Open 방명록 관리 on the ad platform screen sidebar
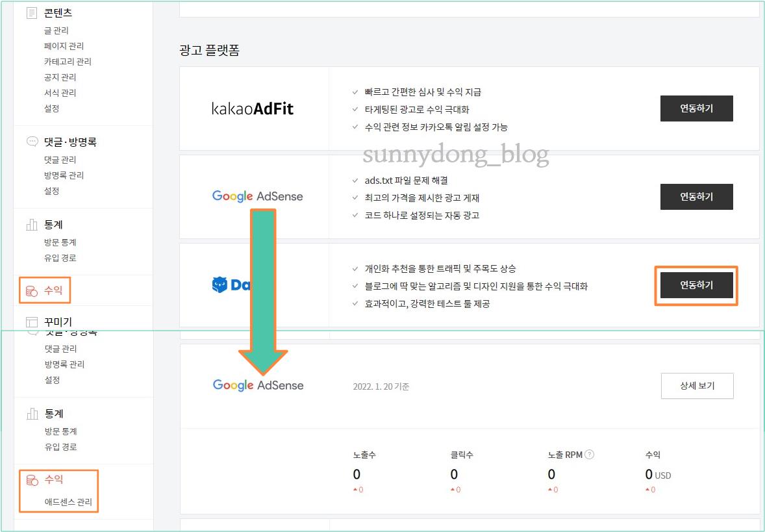 click(x=64, y=175)
